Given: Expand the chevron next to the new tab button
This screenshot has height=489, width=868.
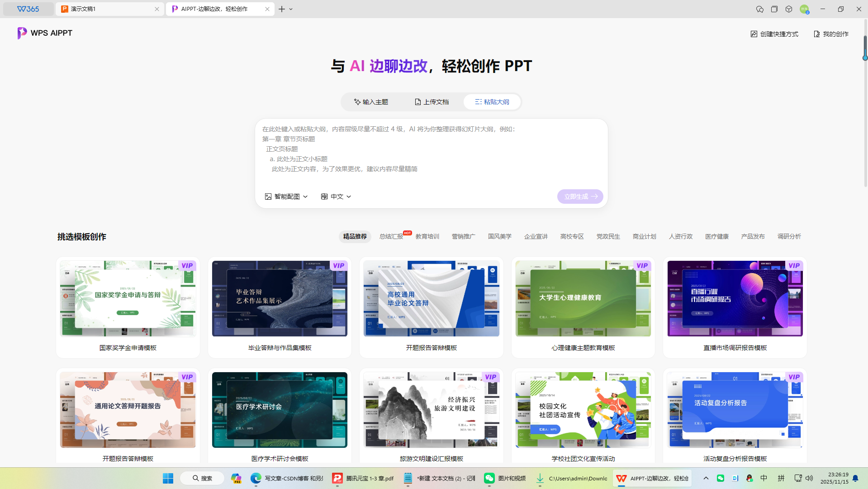Looking at the screenshot, I should coord(291,9).
